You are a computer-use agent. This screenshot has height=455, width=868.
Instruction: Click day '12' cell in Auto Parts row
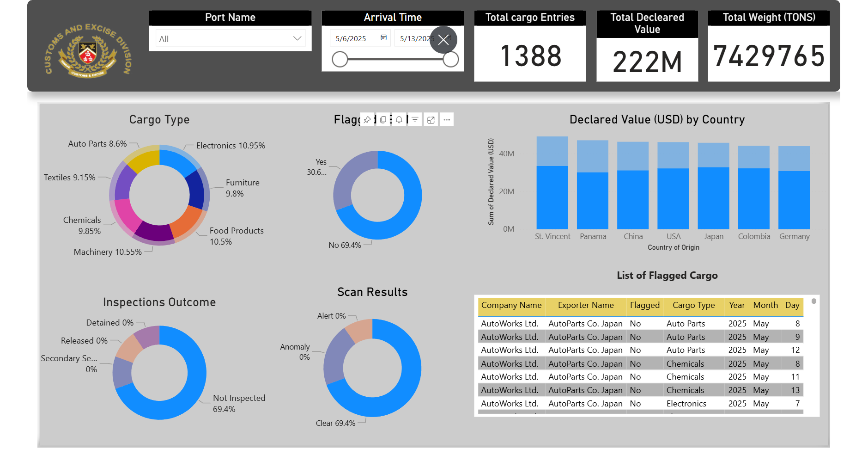[x=795, y=350]
